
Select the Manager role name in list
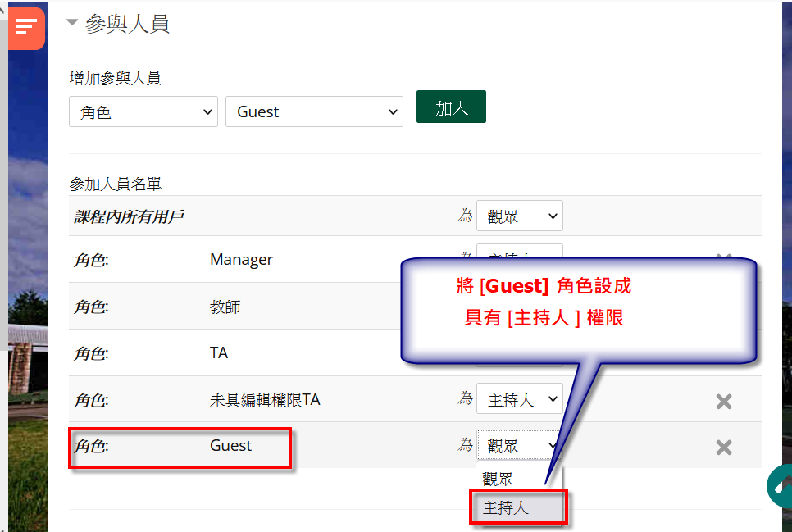241,260
